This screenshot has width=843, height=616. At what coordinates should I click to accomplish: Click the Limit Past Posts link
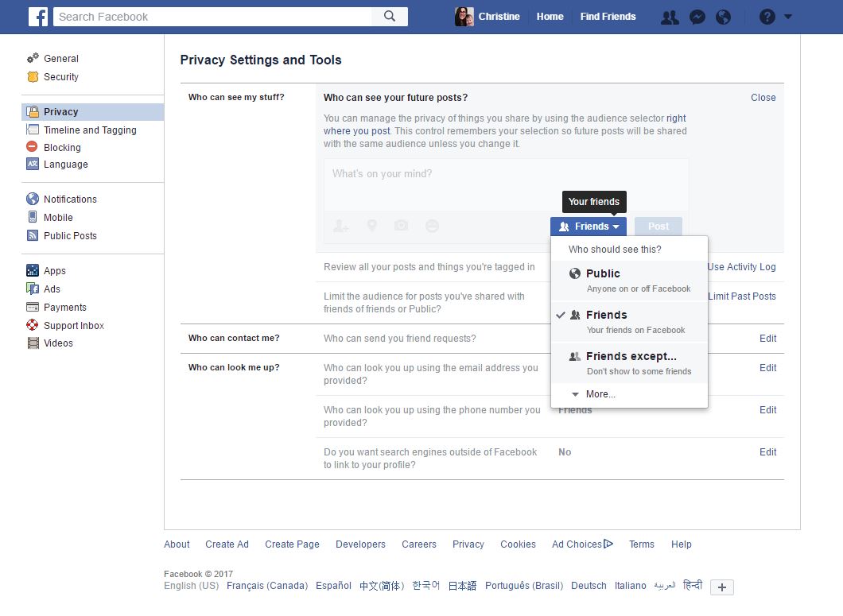(x=742, y=296)
